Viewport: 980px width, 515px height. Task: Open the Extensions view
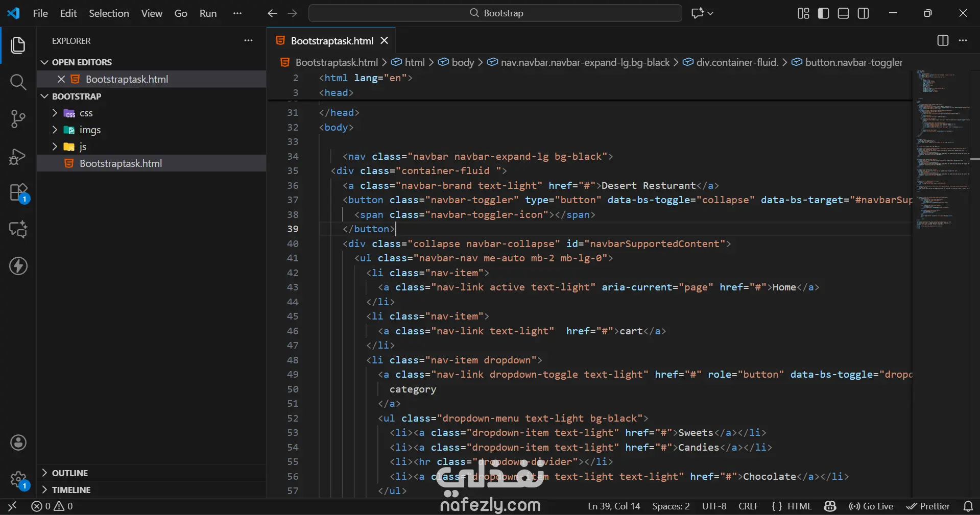pyautogui.click(x=18, y=193)
